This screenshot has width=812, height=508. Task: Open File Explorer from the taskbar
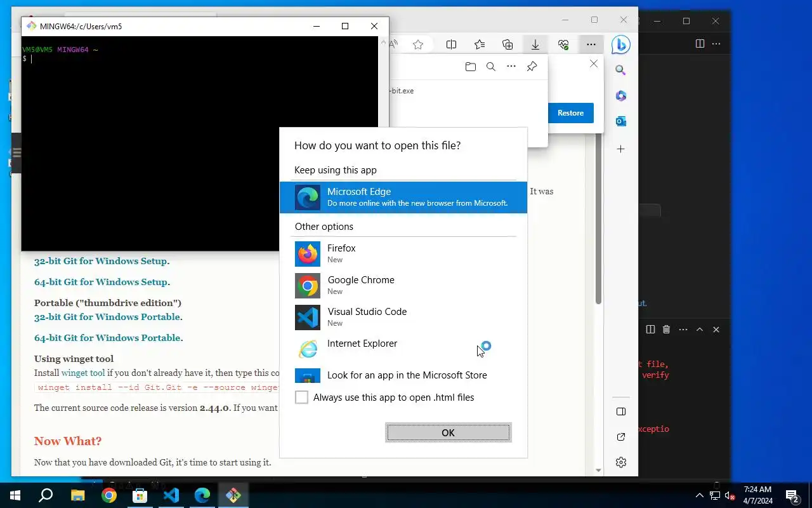[77, 495]
